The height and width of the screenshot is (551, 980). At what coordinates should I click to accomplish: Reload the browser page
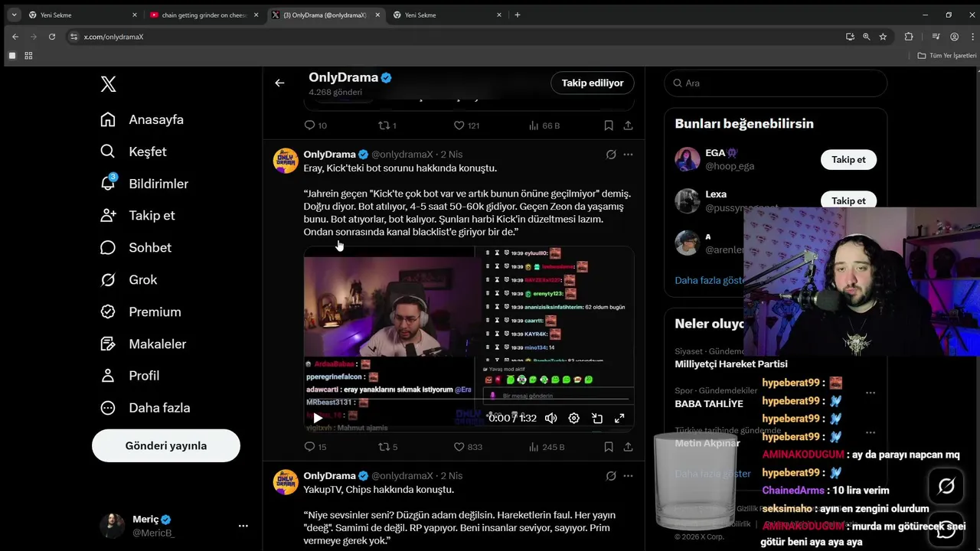(x=52, y=36)
